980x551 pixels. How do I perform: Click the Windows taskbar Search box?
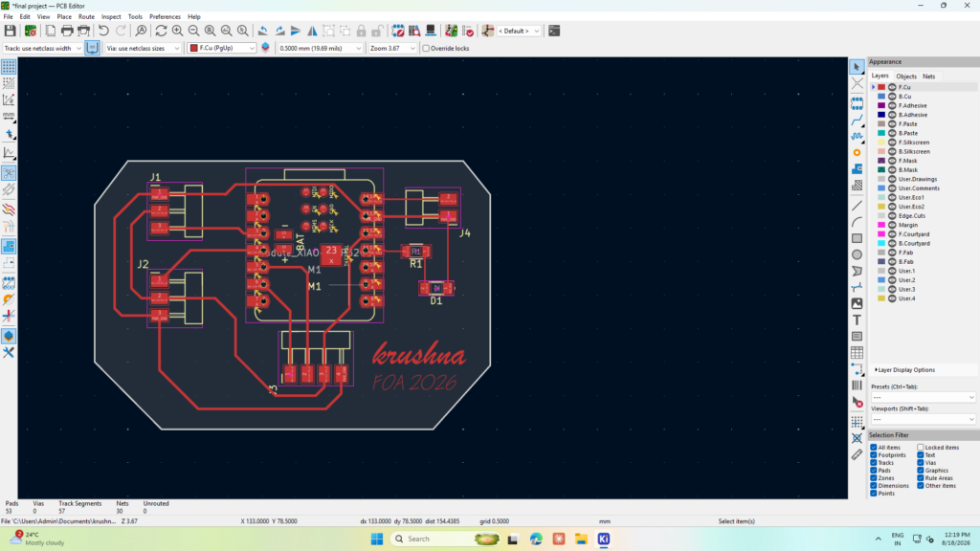coord(446,539)
